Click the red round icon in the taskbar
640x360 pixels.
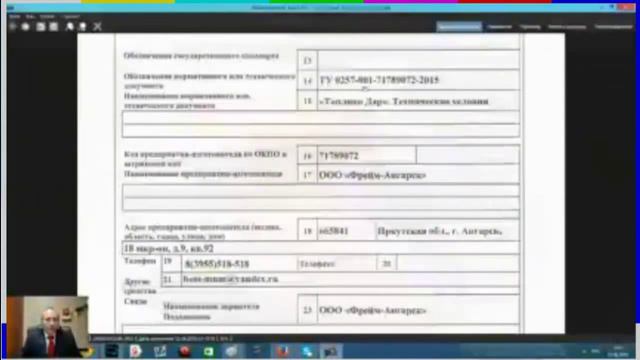(x=184, y=351)
